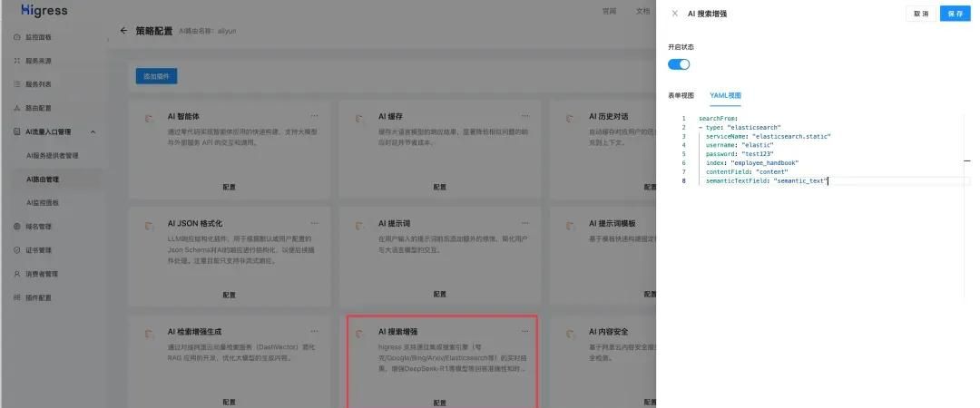Open the AI 提示词 card more menu
Screen dimensions: 980x408
click(525, 222)
